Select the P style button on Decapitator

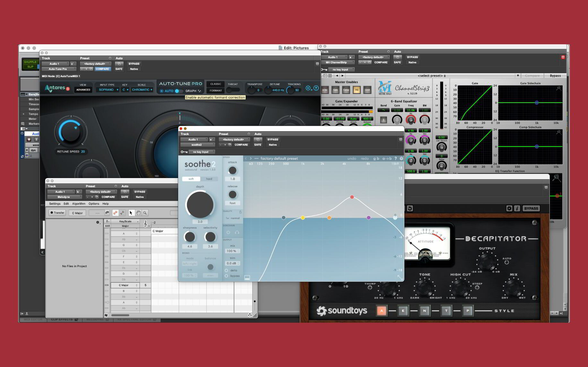(x=468, y=311)
